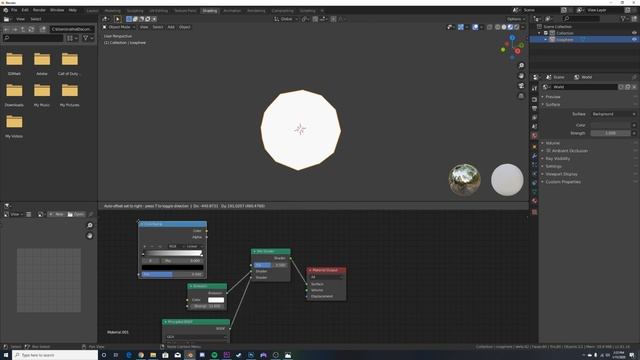
Task: Switch to material preview shading
Action: [x=510, y=27]
